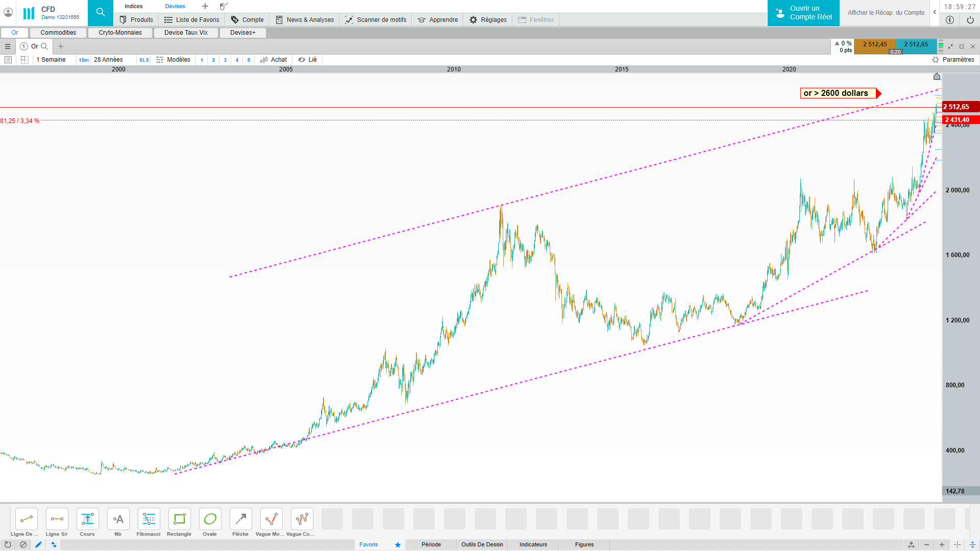
Task: Select the Rectangle drawing tool
Action: pyautogui.click(x=179, y=519)
